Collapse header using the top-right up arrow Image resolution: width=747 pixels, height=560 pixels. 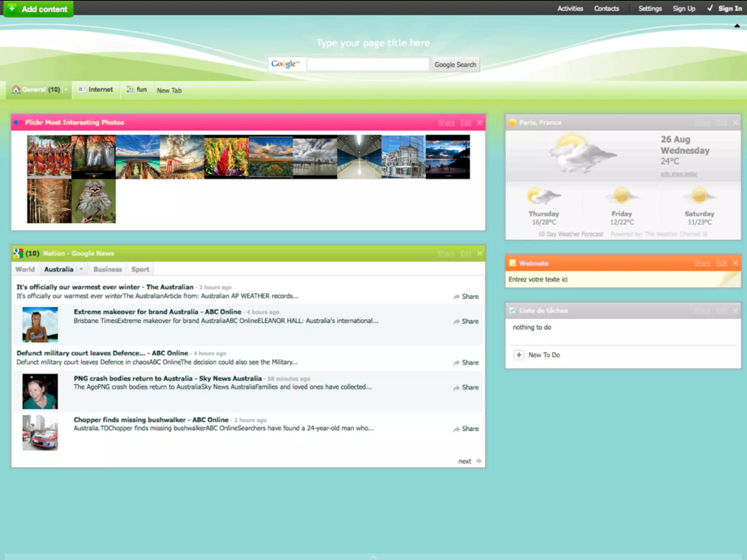coord(737,26)
